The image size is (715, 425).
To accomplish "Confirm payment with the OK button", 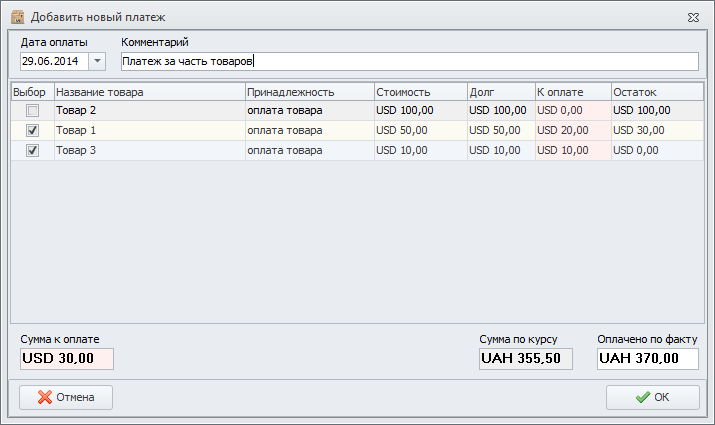I will (x=652, y=397).
